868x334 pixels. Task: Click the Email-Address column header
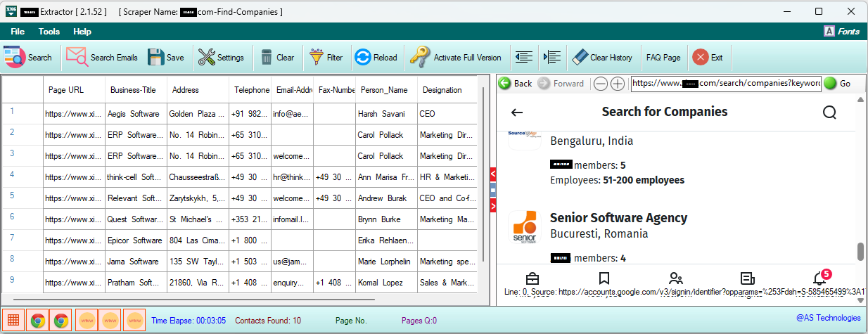[292, 90]
